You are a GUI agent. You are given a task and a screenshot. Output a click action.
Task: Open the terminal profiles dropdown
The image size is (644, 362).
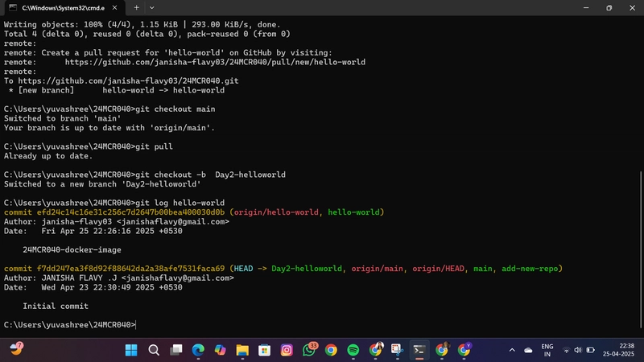152,8
